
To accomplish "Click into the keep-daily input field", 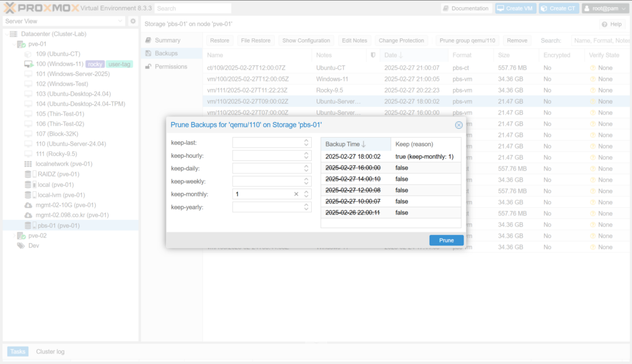I will point(267,168).
